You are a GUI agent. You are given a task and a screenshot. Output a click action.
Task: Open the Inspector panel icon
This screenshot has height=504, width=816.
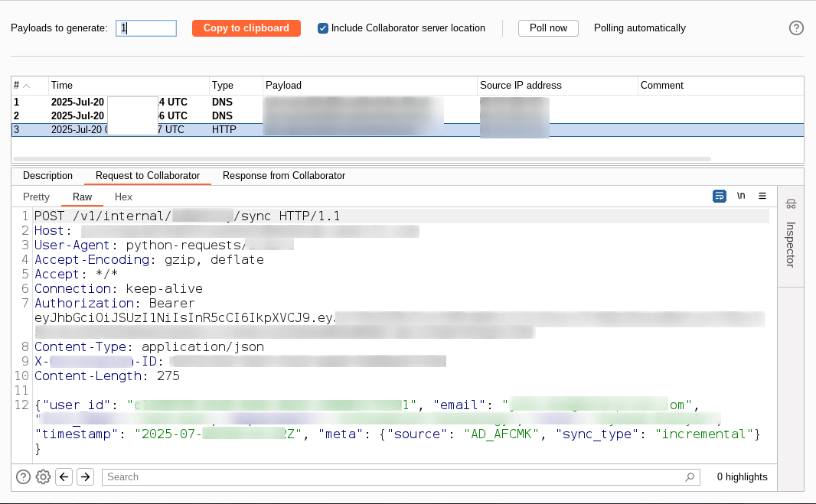(x=791, y=203)
